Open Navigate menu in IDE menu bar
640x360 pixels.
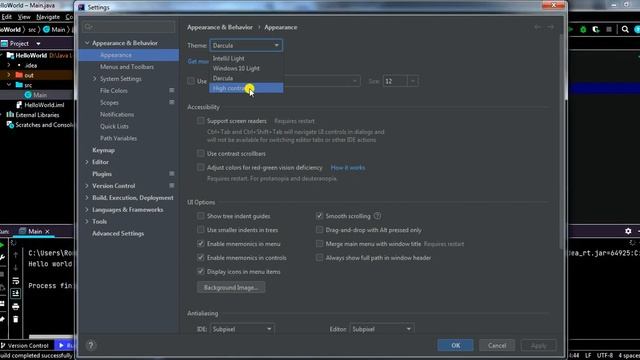[x=48, y=17]
